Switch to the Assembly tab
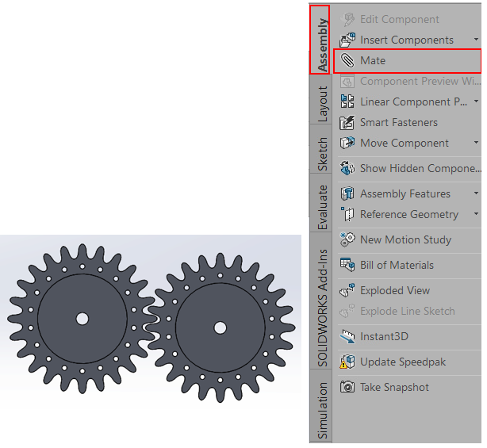The image size is (487, 448). (x=320, y=40)
